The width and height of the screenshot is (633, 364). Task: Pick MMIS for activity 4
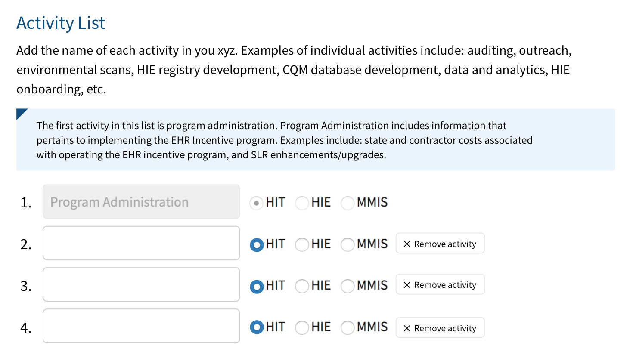coord(347,327)
